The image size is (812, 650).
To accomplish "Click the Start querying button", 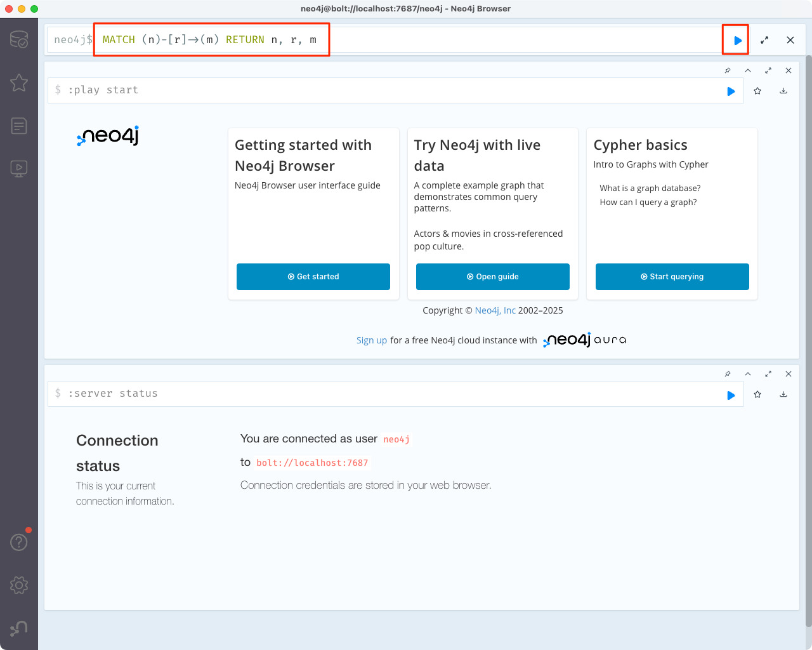I will coord(672,277).
